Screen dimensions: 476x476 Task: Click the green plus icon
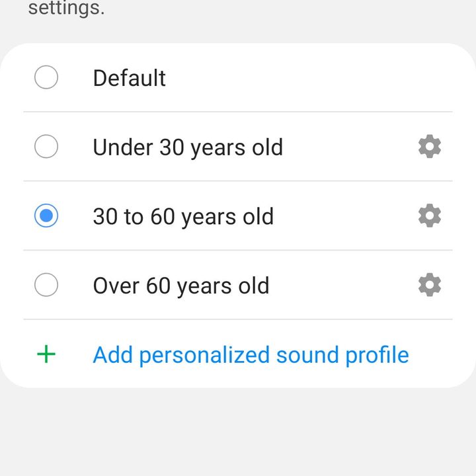coord(46,354)
